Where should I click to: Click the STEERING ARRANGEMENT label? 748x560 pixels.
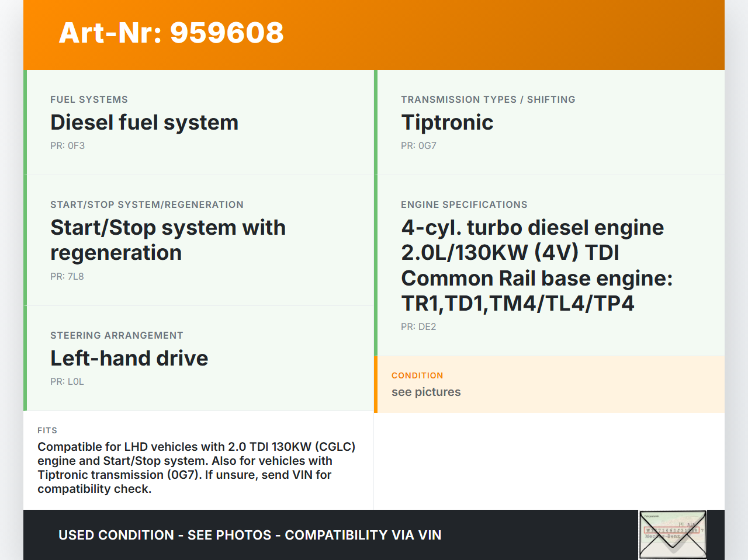(117, 336)
